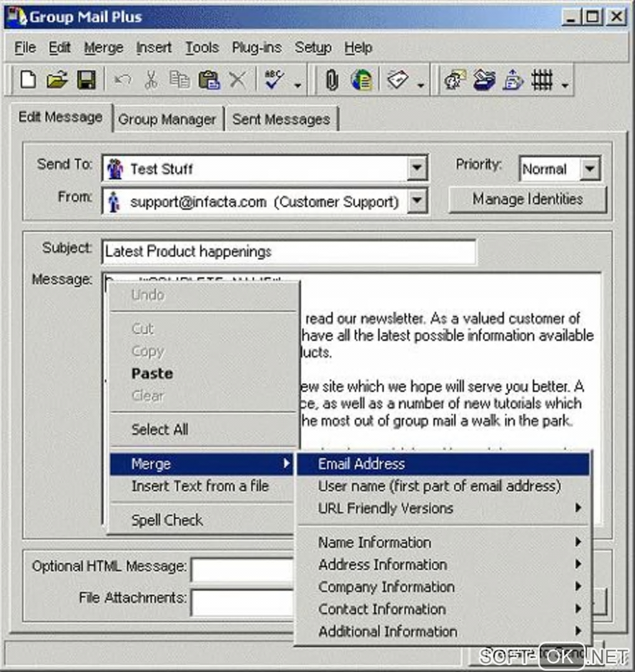
Task: Open the Plug-ins menu
Action: tap(257, 47)
